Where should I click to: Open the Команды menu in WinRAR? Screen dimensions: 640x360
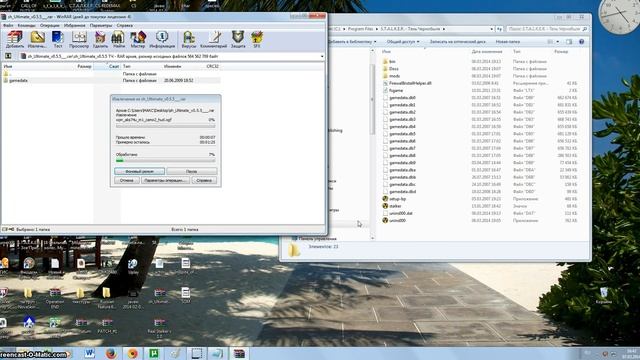(x=27, y=25)
